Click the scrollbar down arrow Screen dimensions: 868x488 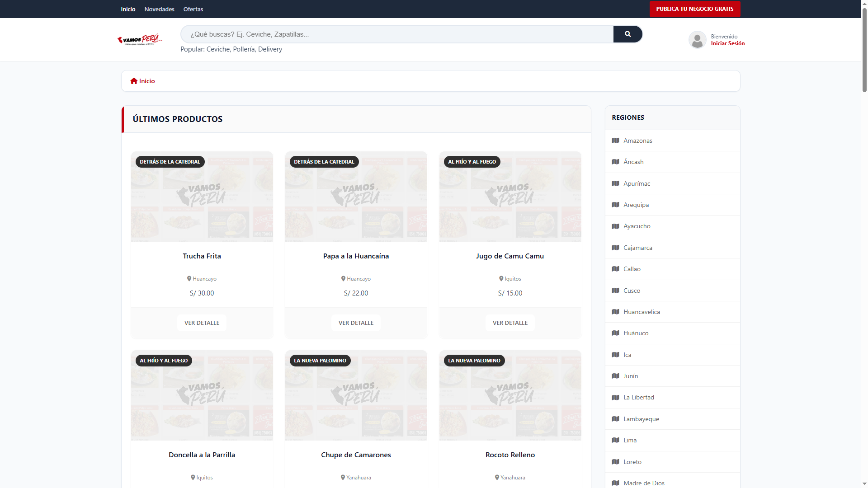coord(864,484)
